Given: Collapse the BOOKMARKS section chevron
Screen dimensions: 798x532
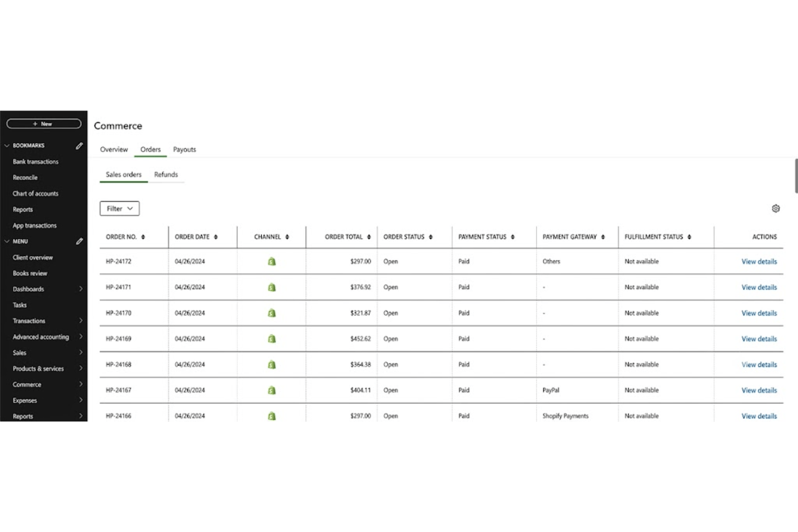Looking at the screenshot, I should [x=7, y=146].
